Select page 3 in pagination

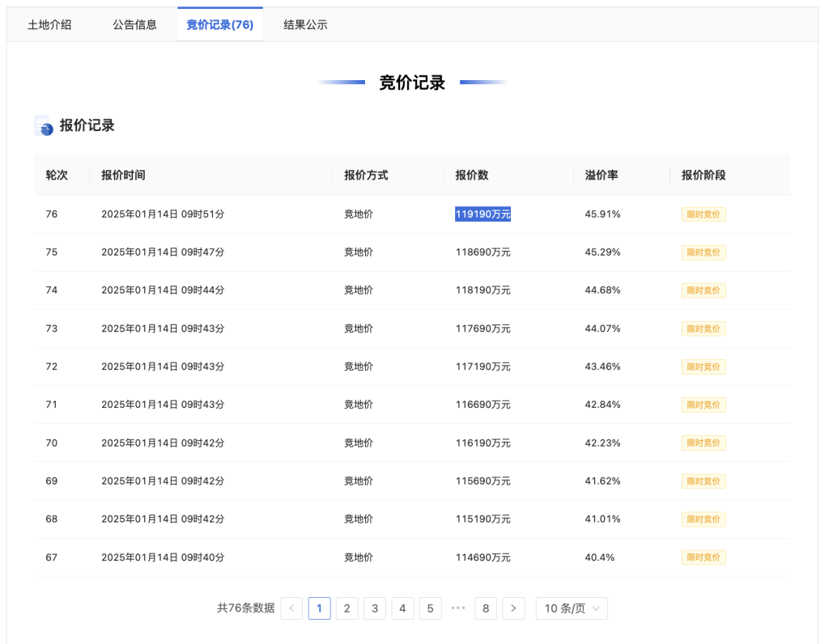tap(375, 608)
